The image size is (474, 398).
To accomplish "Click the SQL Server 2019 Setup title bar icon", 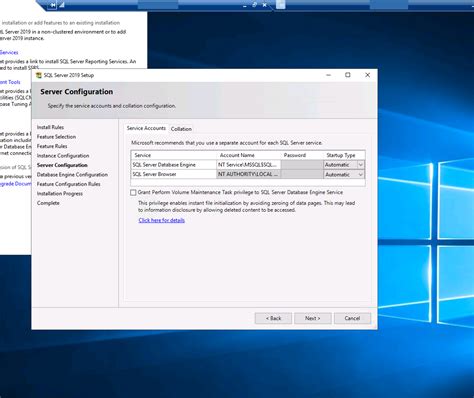I will (x=39, y=75).
